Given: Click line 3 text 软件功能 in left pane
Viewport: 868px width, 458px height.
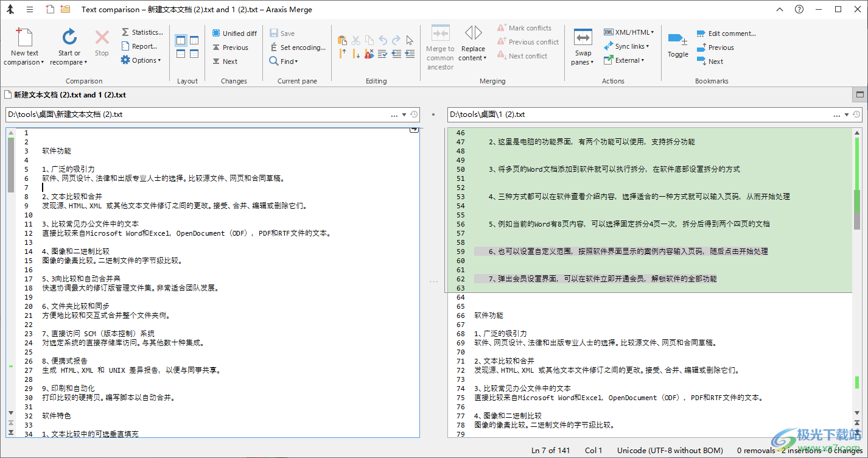Looking at the screenshot, I should click(x=57, y=151).
